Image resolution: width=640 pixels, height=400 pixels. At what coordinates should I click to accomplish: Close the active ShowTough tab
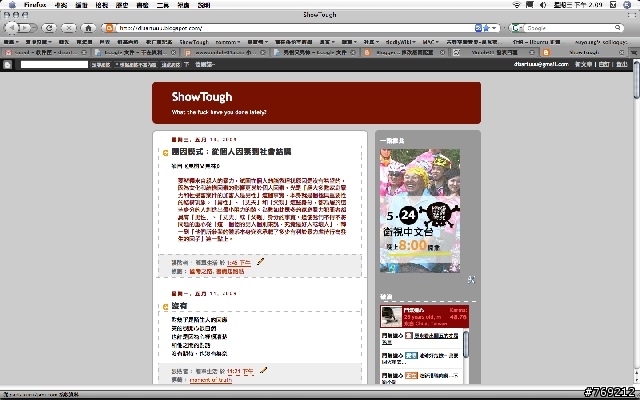[621, 52]
